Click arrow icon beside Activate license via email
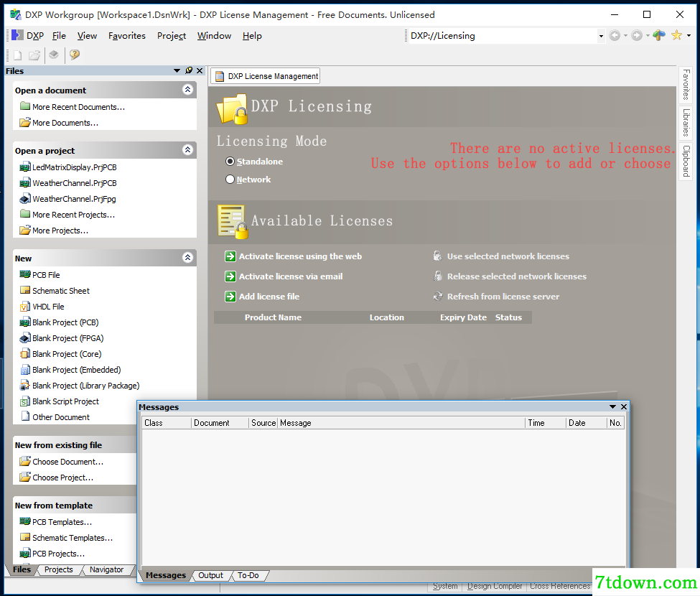This screenshot has width=700, height=596. pyautogui.click(x=230, y=276)
